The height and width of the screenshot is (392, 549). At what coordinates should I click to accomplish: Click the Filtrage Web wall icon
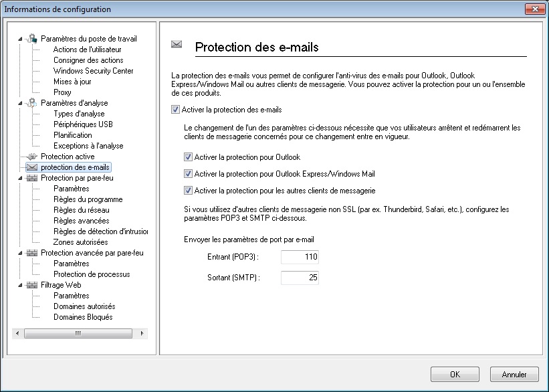click(32, 285)
